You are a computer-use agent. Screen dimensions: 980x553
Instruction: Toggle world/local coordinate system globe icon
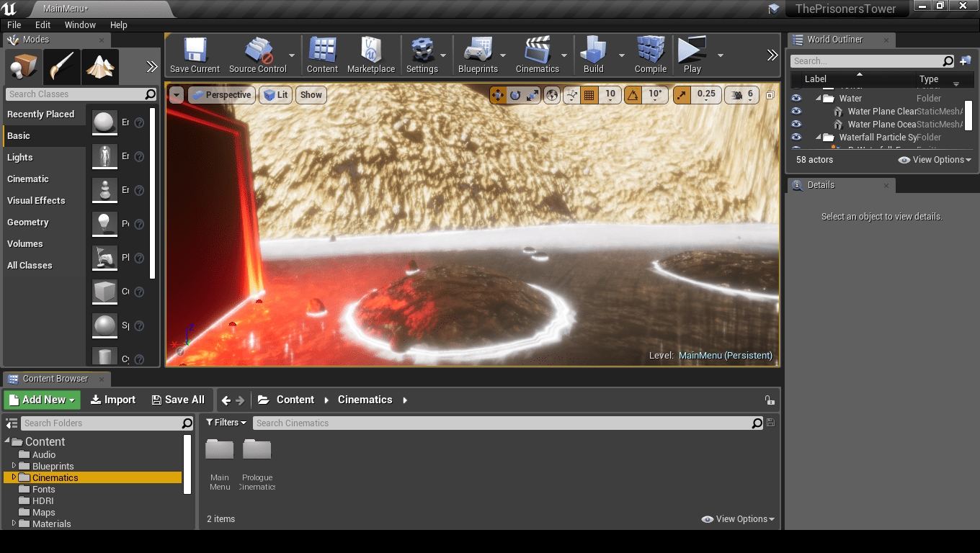[x=552, y=95]
